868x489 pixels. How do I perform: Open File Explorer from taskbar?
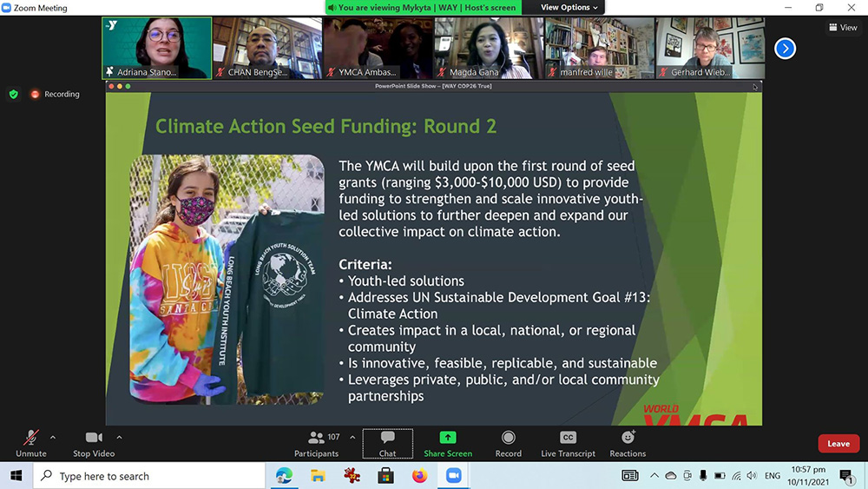pos(318,476)
